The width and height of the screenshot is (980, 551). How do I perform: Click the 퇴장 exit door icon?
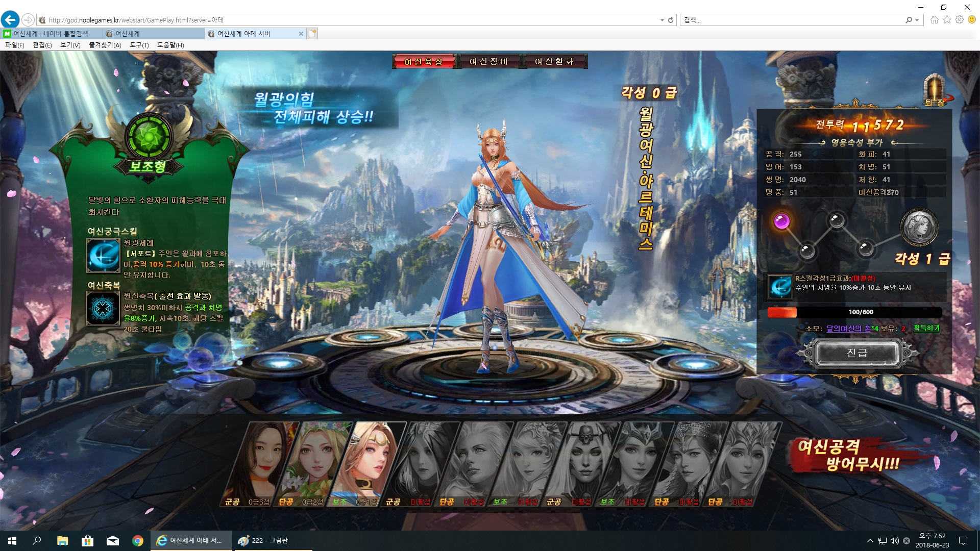(935, 90)
